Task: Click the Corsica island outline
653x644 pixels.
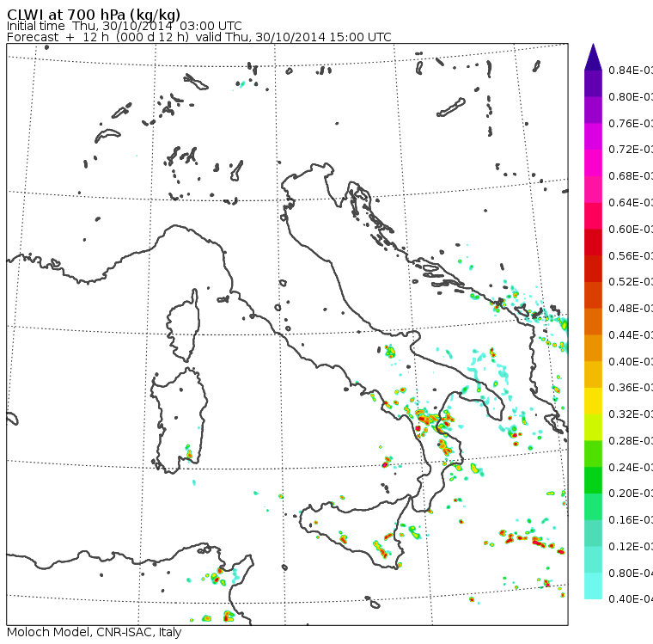Action: click(x=184, y=326)
